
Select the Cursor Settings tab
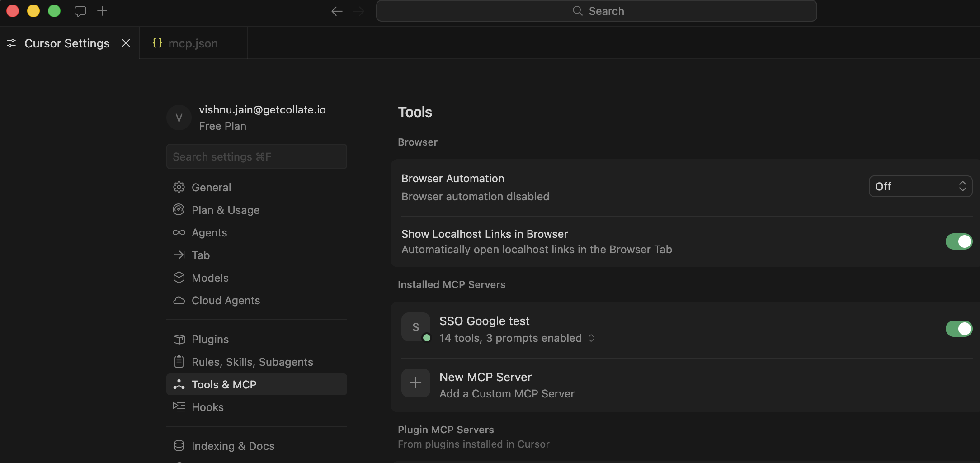(x=69, y=43)
